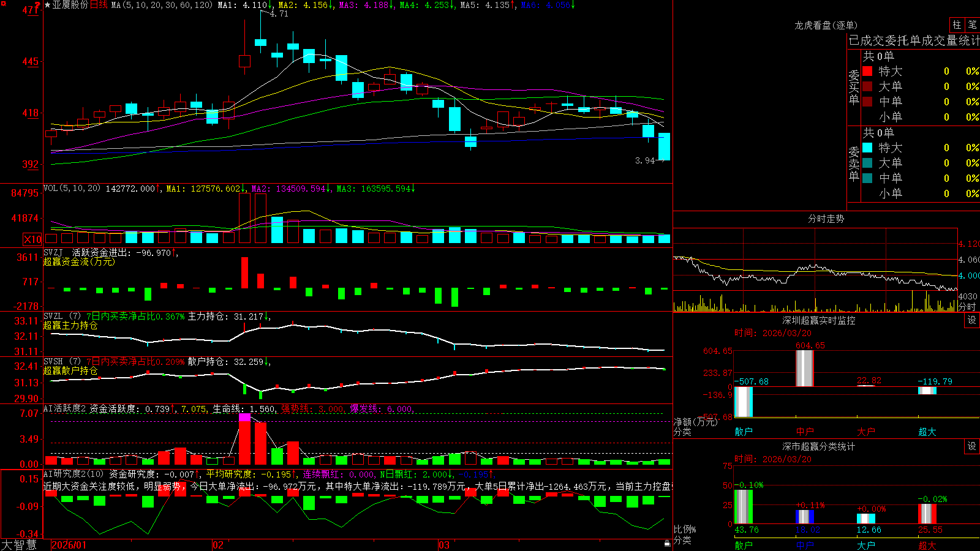Viewport: 980px width, 551px height.
Task: Open 设 settings for 深圳超赢实时监控
Action: [x=972, y=320]
